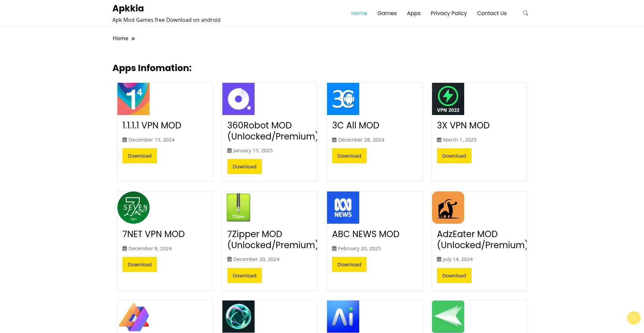
Task: Click the date December 8, 2024
Action: click(x=150, y=248)
